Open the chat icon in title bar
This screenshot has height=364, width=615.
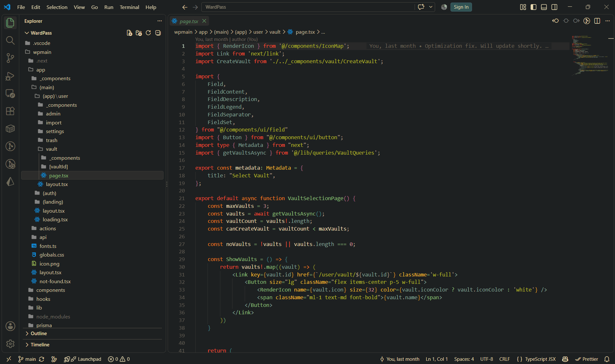(421, 7)
